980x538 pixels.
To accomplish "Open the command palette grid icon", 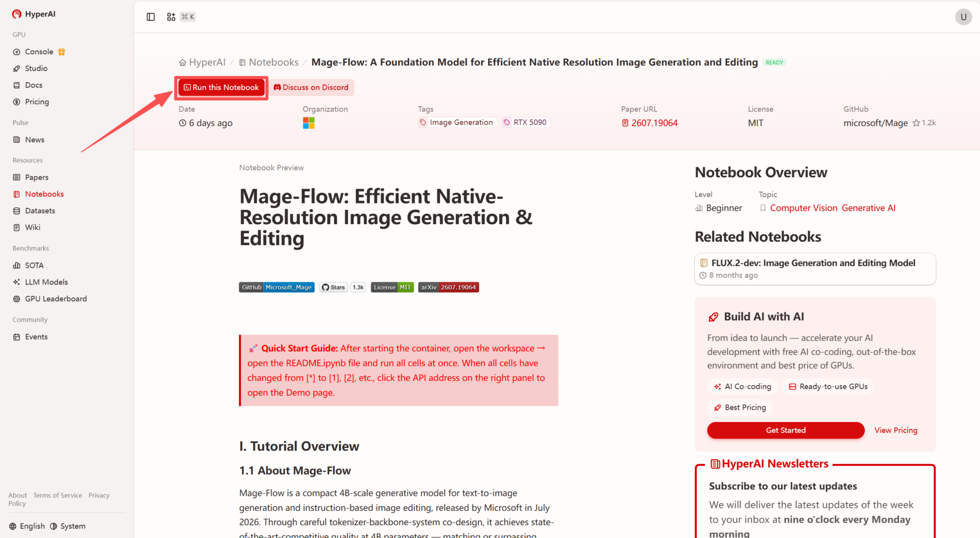I will pyautogui.click(x=171, y=17).
